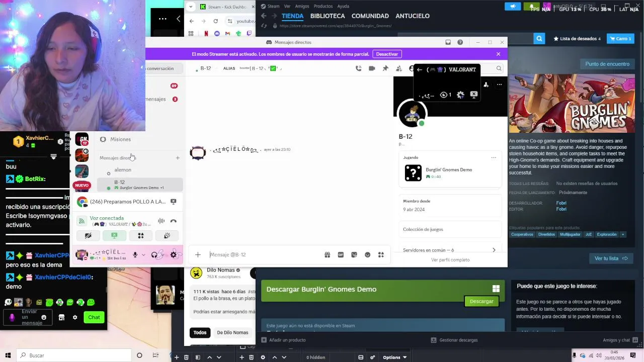The width and height of the screenshot is (644, 362).
Task: Open Discord help question-mark icon
Action: pos(460,42)
